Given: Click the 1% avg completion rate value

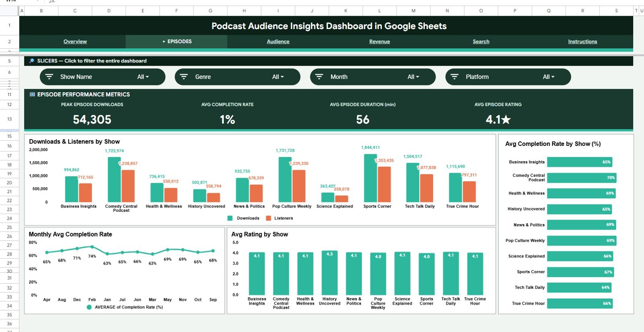Looking at the screenshot, I should [227, 120].
